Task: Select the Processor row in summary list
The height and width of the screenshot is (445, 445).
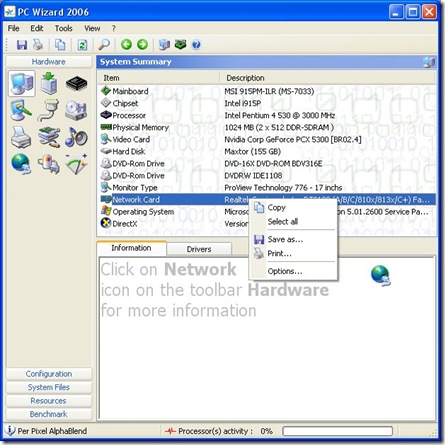Action: click(x=267, y=115)
